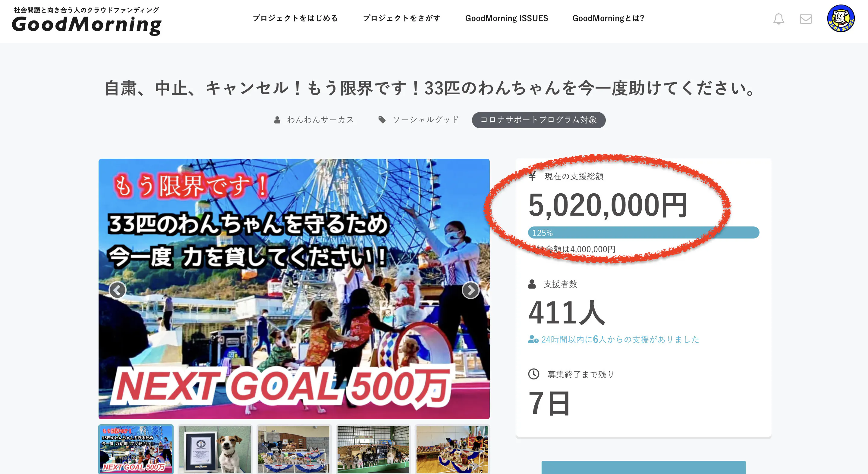Click the clock icon for remaining days
This screenshot has height=474, width=868.
point(533,374)
